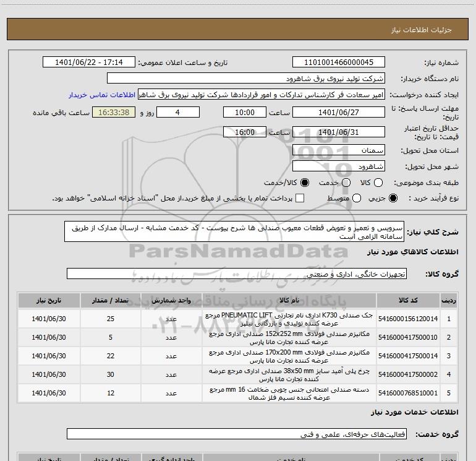Viewport: 476px width, 461px height.
Task: Click the validity hour field 16:00
Action: tap(245, 132)
